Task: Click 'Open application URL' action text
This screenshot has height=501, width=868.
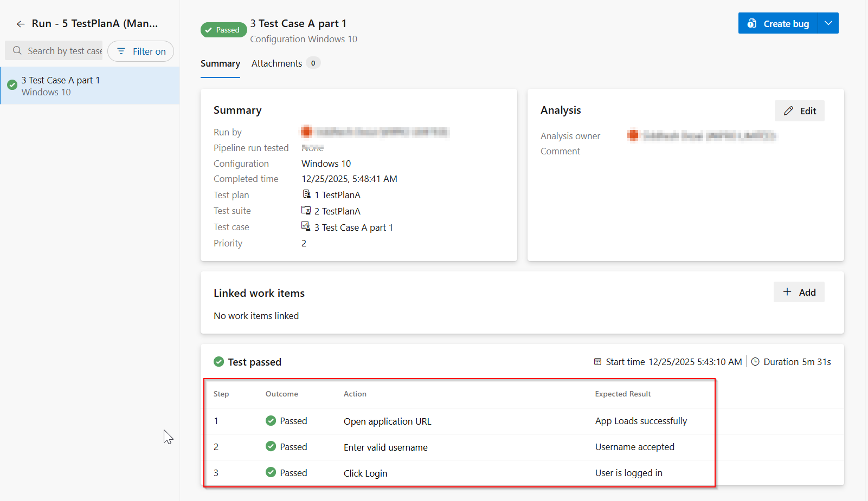Action: [388, 421]
